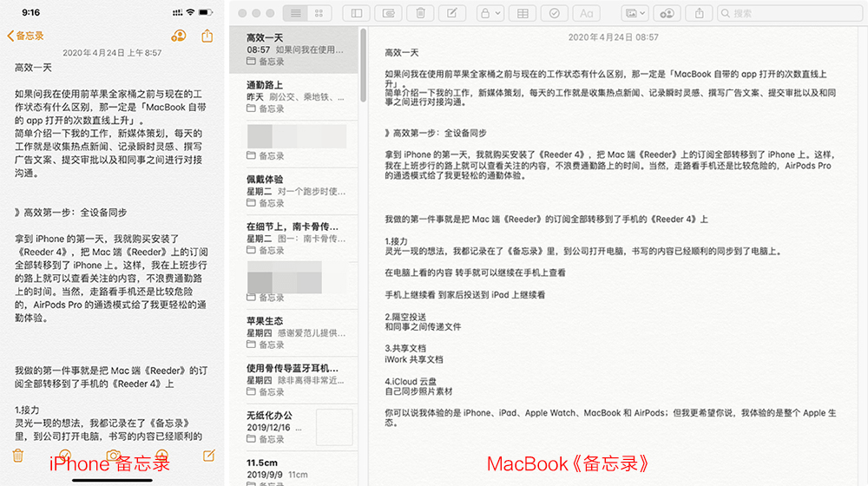Click the 搜索 search field
Image resolution: width=868 pixels, height=486 pixels.
coord(790,13)
